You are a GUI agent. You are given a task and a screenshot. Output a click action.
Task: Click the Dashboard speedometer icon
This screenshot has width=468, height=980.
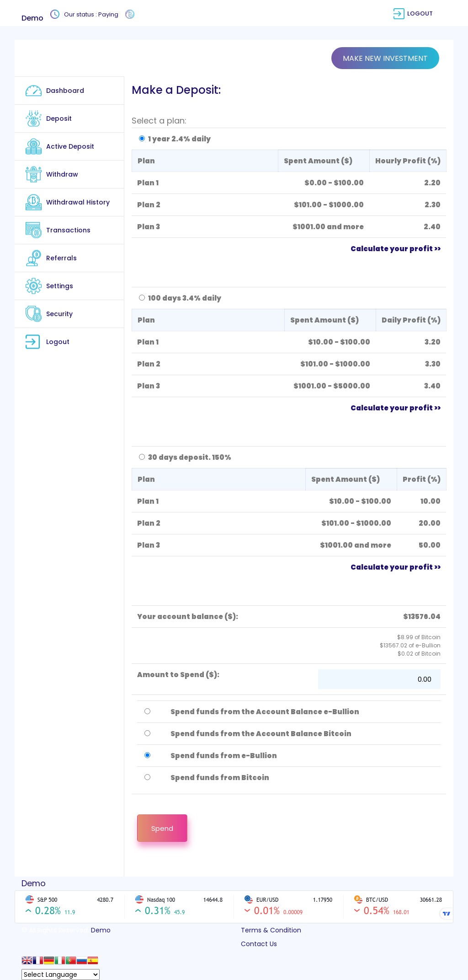[x=33, y=91]
